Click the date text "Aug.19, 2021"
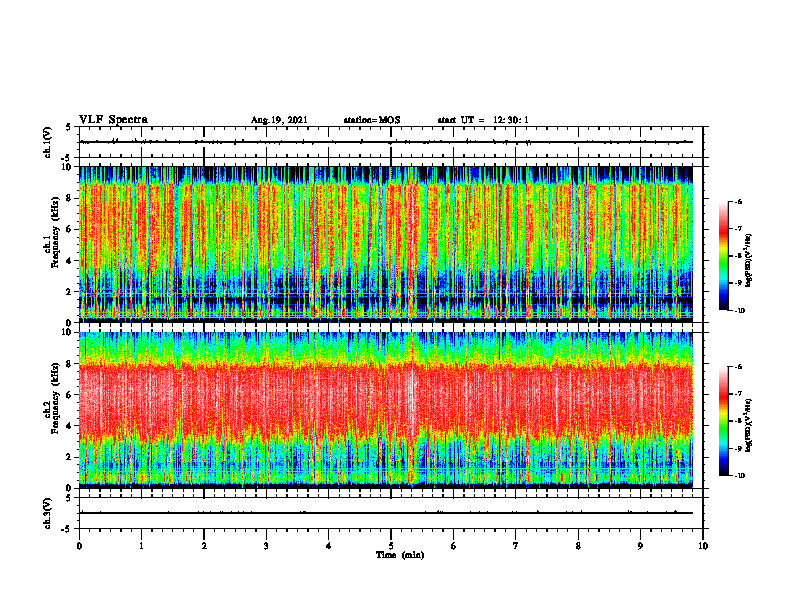The height and width of the screenshot is (612, 792). point(279,120)
